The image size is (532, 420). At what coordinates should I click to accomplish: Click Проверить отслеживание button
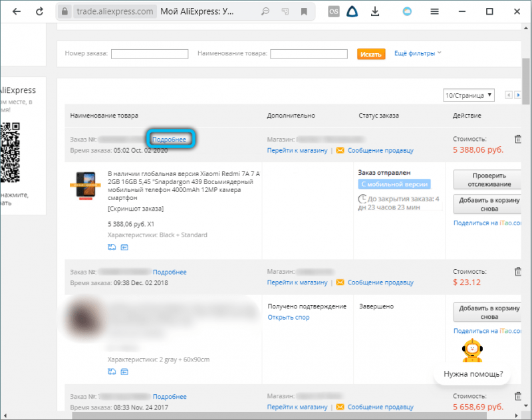tap(487, 179)
